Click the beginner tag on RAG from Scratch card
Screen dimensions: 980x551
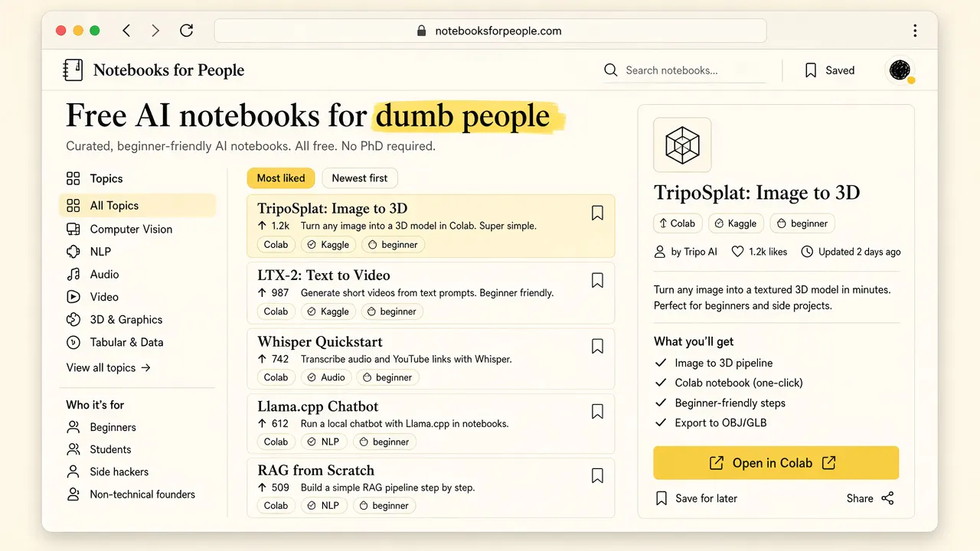point(384,505)
